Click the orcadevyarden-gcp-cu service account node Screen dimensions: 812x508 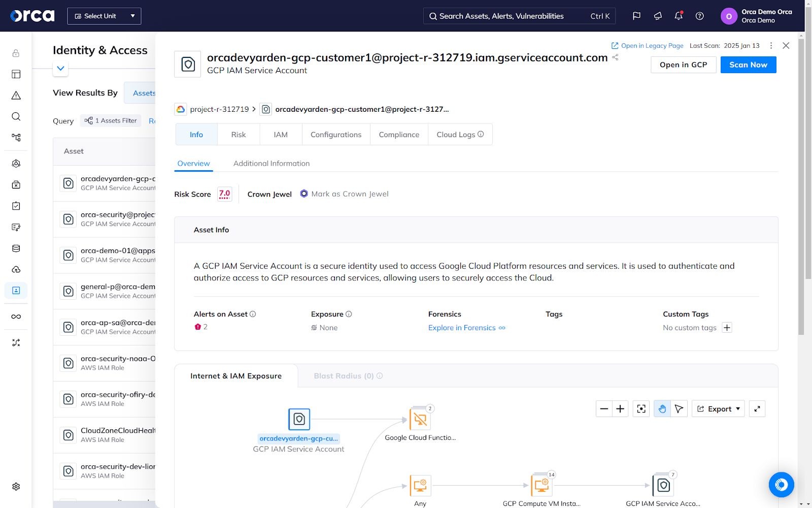tap(299, 420)
